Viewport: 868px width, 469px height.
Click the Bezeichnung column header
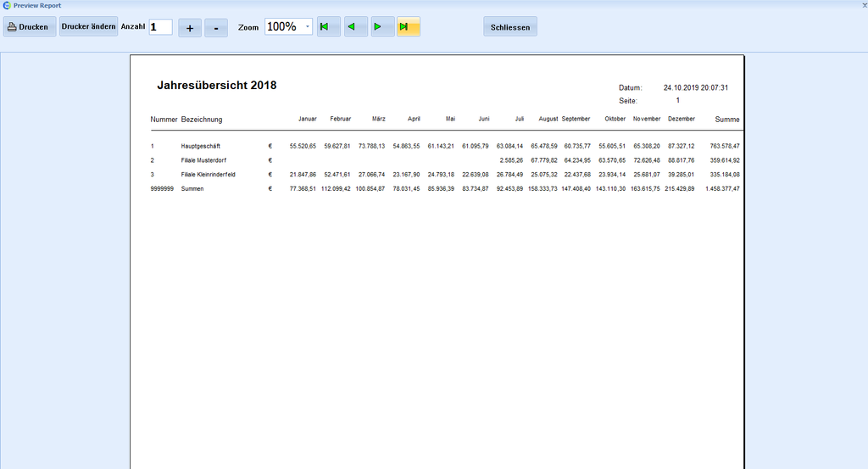point(202,119)
